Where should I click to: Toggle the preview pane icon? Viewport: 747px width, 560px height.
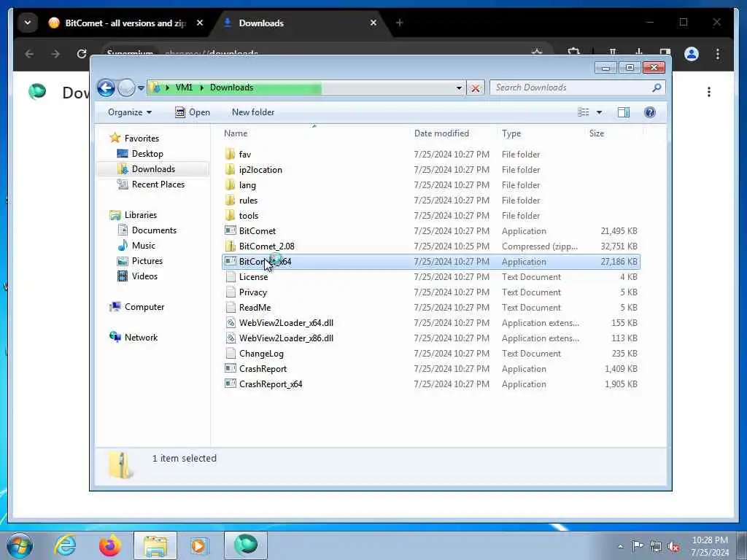click(624, 112)
